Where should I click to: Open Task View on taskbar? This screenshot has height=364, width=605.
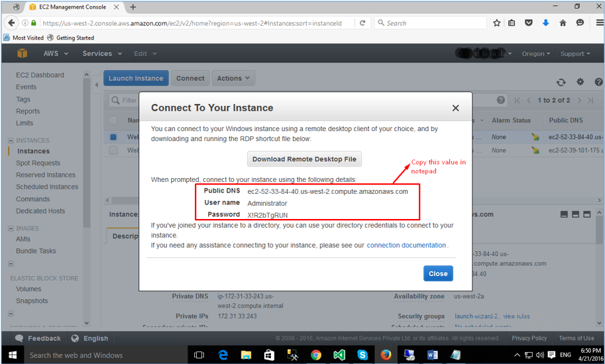199,355
